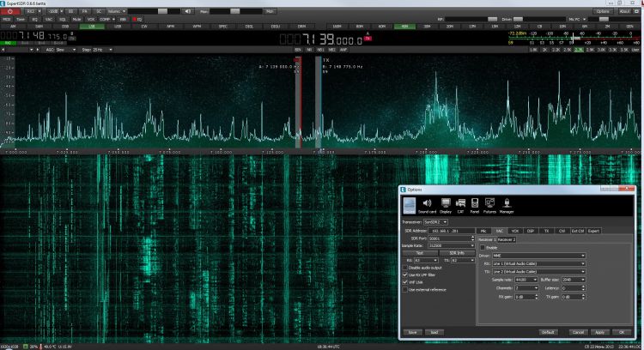Switch to the DSP tab in Options
This screenshot has width=644, height=350.
point(531,231)
